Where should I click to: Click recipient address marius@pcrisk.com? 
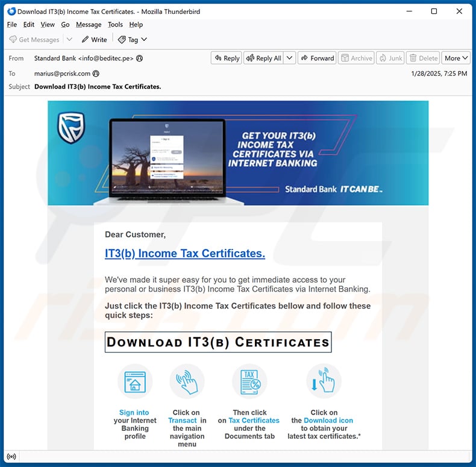tap(62, 74)
